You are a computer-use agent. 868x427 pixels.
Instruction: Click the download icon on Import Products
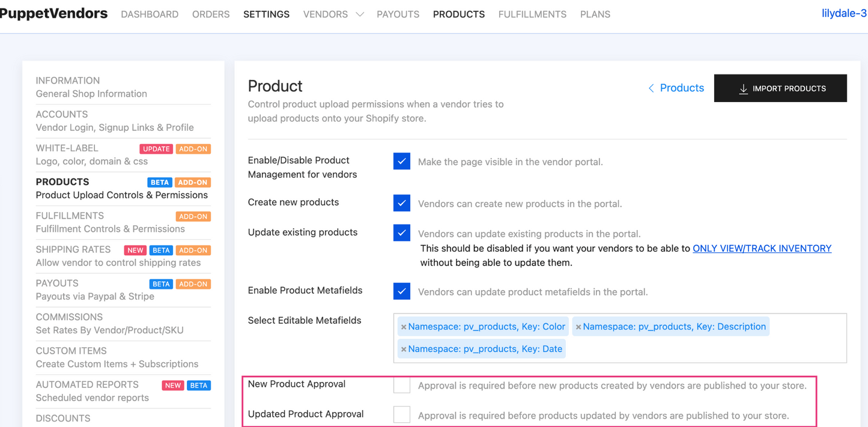(x=743, y=89)
